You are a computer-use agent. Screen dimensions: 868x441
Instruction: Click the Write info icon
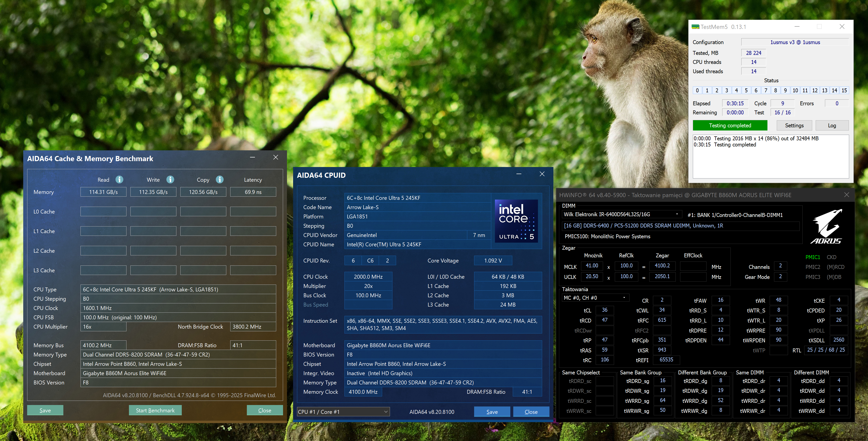point(170,179)
